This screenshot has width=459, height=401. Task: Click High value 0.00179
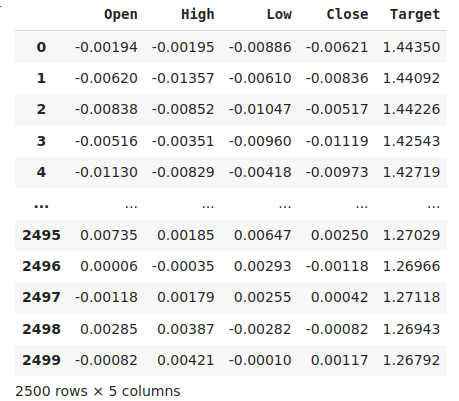(x=186, y=297)
